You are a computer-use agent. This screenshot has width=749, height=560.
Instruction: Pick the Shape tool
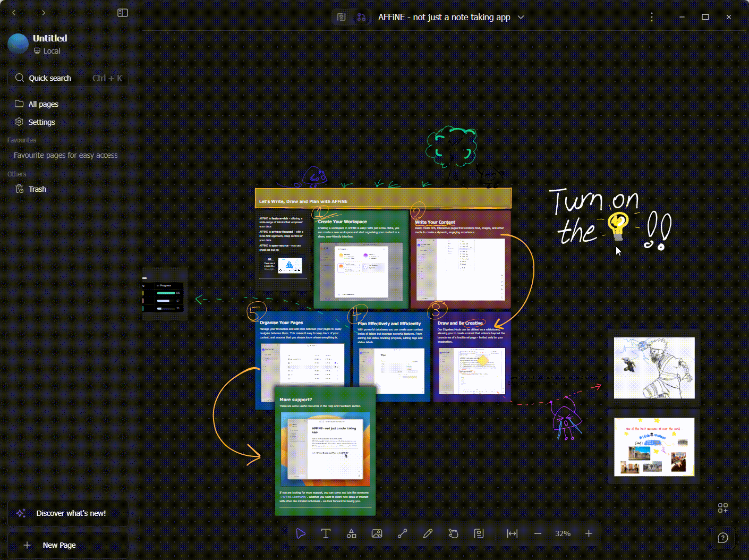click(352, 533)
